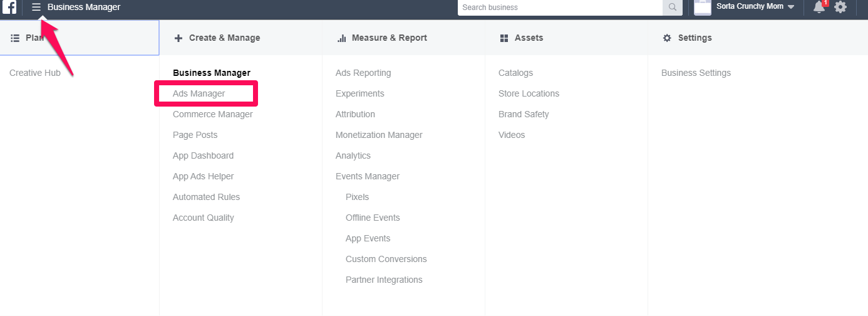The width and height of the screenshot is (868, 316).
Task: Open the settings gear in top bar
Action: (x=840, y=7)
